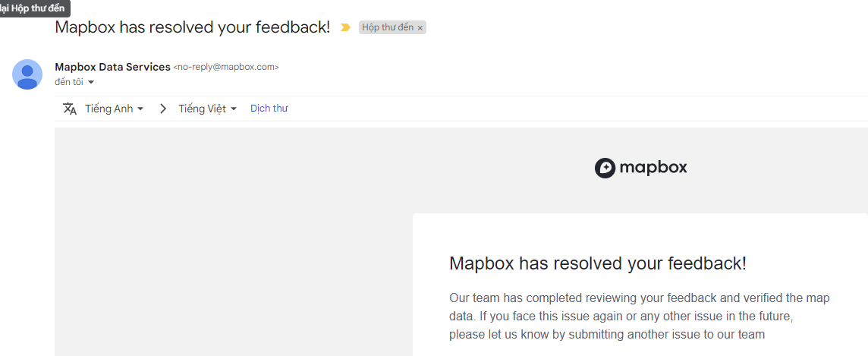Image resolution: width=868 pixels, height=356 pixels.
Task: Click the no-reply@mapbox.com email address
Action: click(226, 67)
